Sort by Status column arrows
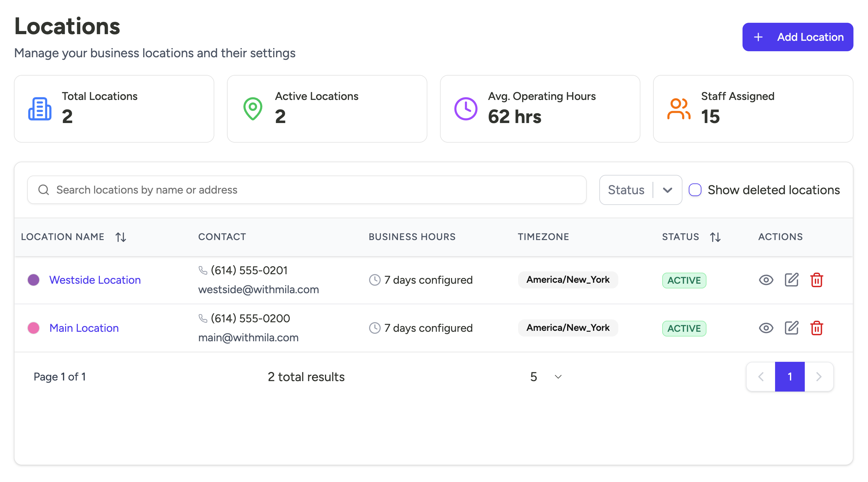This screenshot has width=868, height=482. (715, 237)
